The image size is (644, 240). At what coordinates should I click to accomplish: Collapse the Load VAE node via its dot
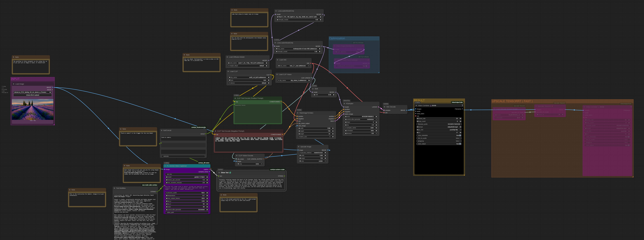(x=278, y=60)
